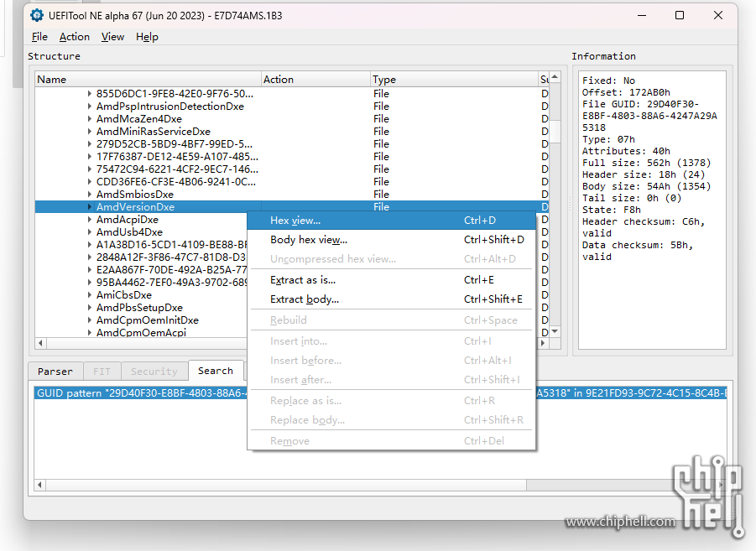Expand the AmiCbsDxe node arrow
Screen dimensions: 756x551
point(89,294)
